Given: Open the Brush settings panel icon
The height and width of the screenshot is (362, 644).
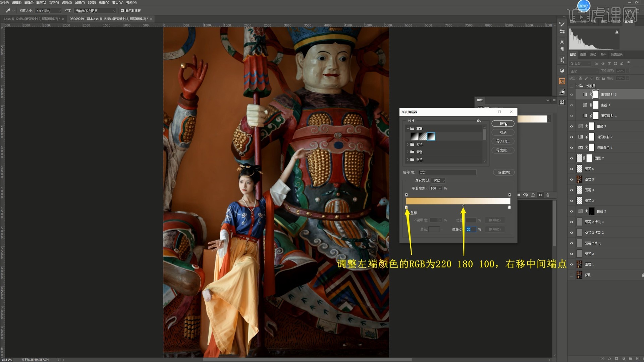Looking at the screenshot, I should pyautogui.click(x=562, y=24).
